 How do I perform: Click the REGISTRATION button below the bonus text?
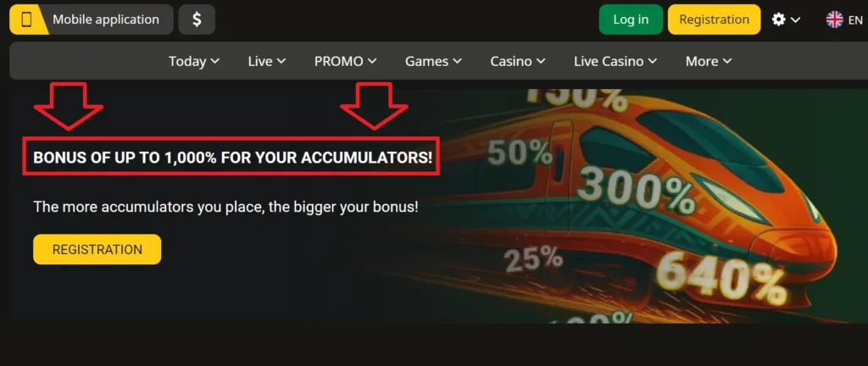(97, 249)
